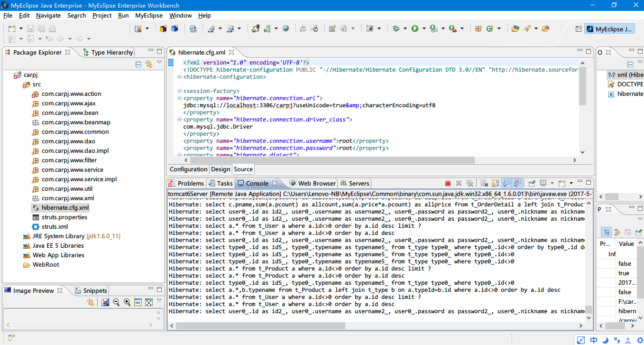Click the New wizard icon in the main toolbar

pos(12,29)
